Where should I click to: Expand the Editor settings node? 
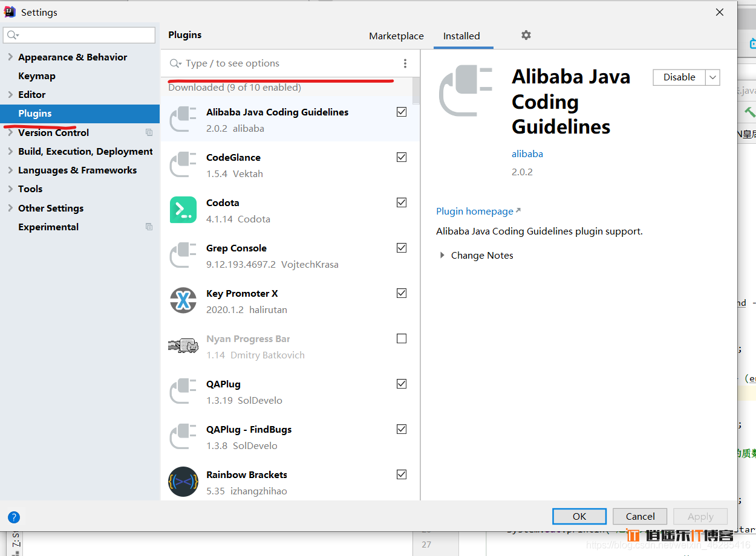tap(10, 94)
